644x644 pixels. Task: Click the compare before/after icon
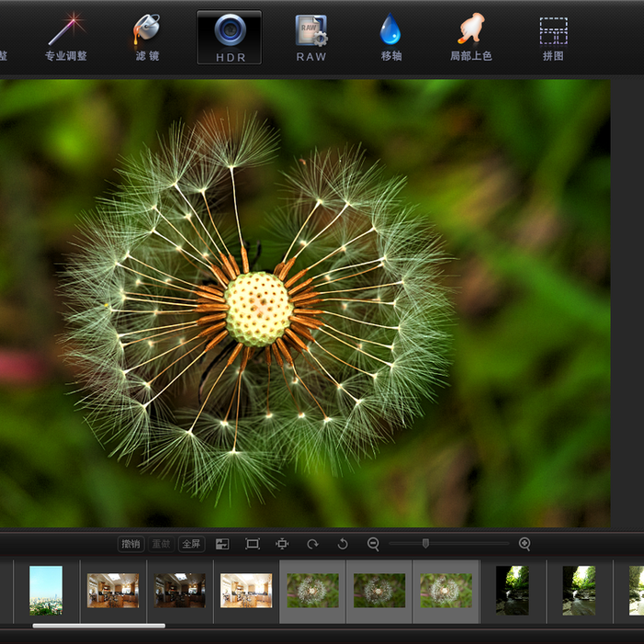click(x=222, y=544)
